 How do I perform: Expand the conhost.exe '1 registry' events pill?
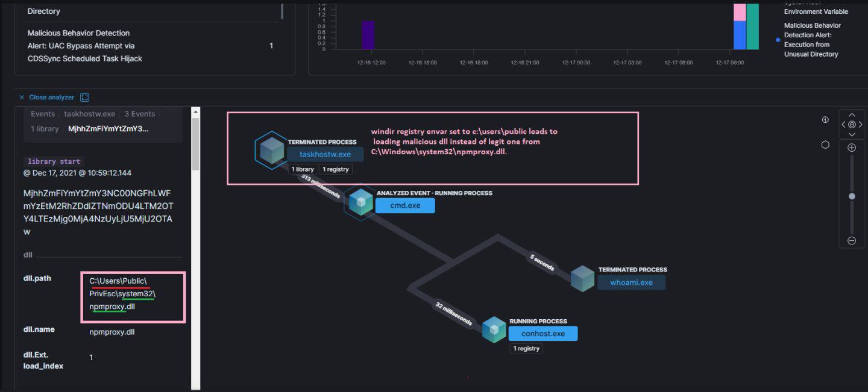526,349
